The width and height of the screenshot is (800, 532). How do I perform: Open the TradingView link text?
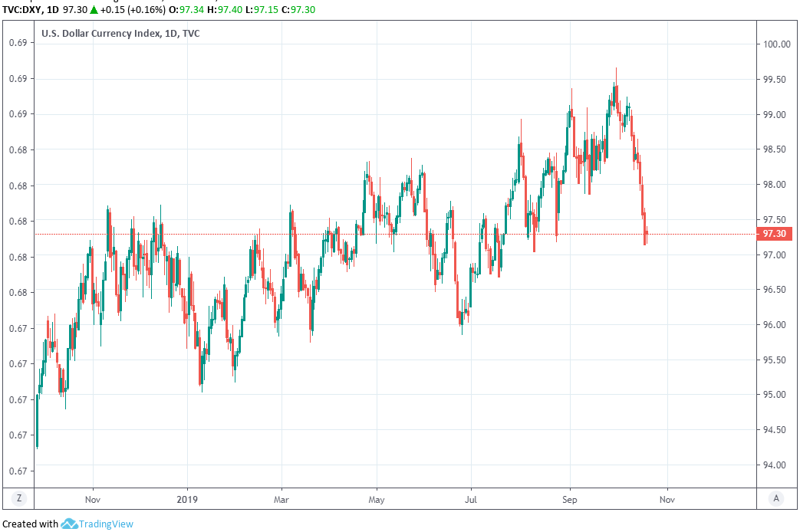pyautogui.click(x=106, y=524)
